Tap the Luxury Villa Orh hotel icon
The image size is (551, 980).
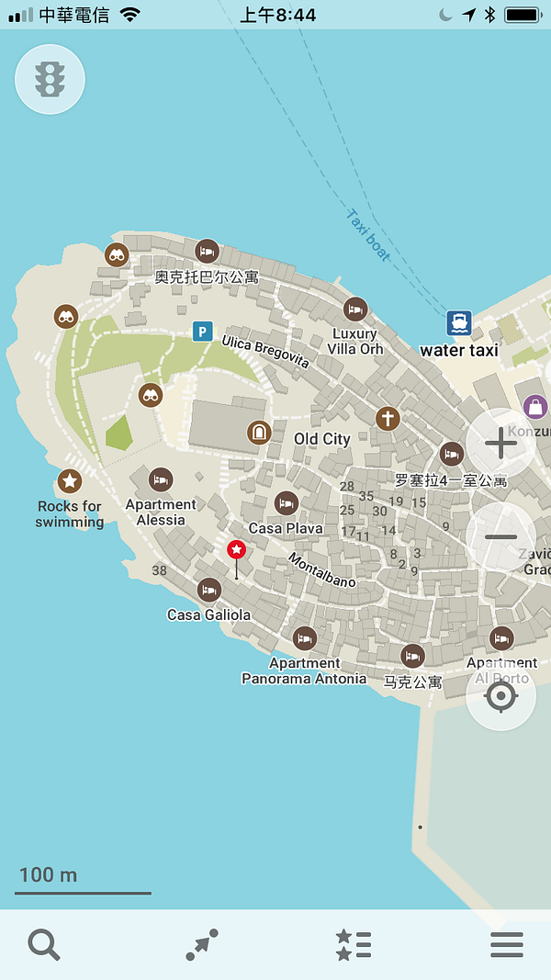(x=355, y=309)
